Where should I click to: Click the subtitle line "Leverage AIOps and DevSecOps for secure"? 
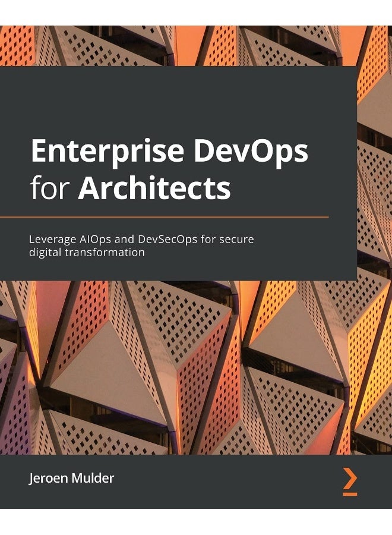tap(141, 239)
